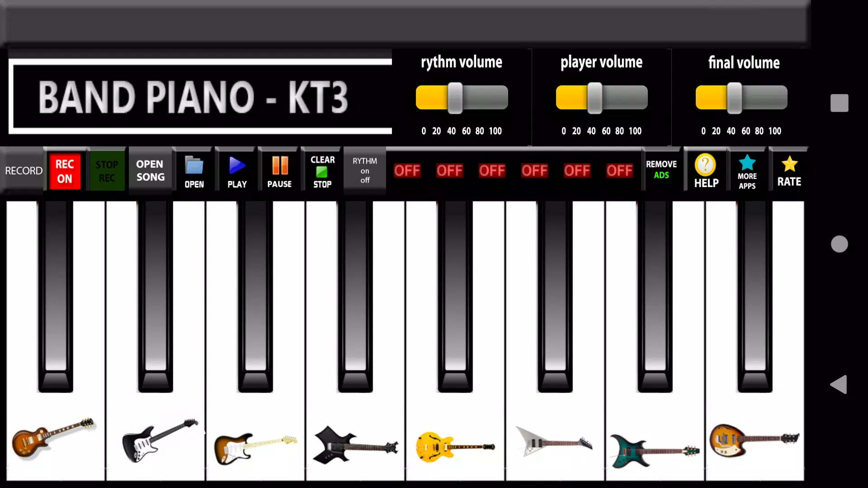Screen dimensions: 868x488
Task: Press PLAY to start playback
Action: 237,171
